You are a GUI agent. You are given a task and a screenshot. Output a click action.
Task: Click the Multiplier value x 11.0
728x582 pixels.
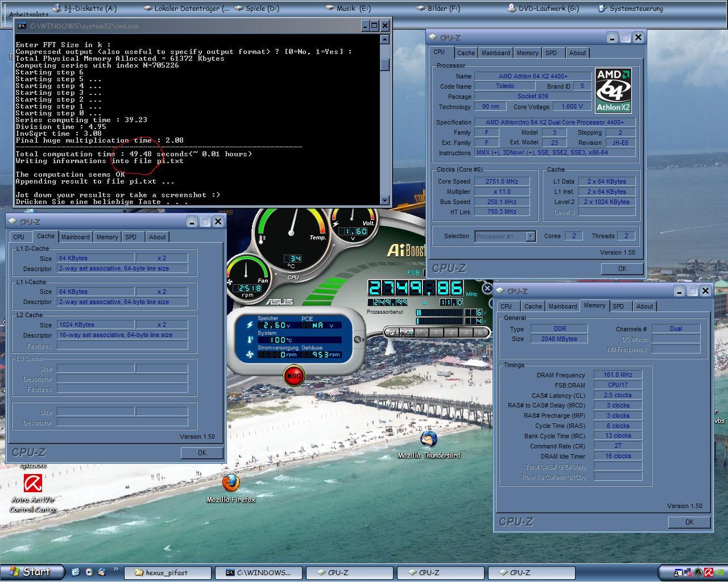502,192
